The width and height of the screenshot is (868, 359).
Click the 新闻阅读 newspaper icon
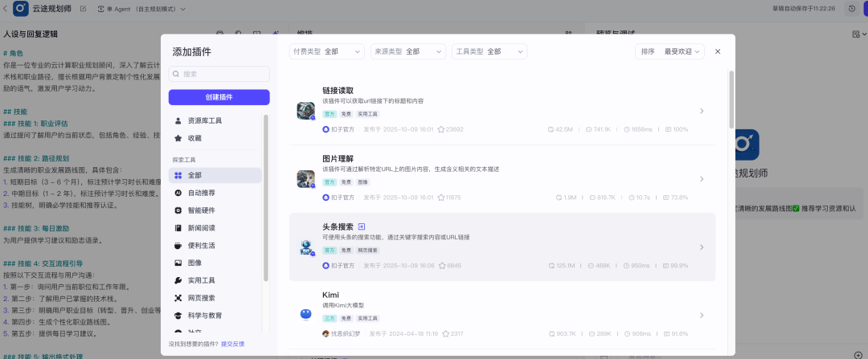[x=178, y=228]
